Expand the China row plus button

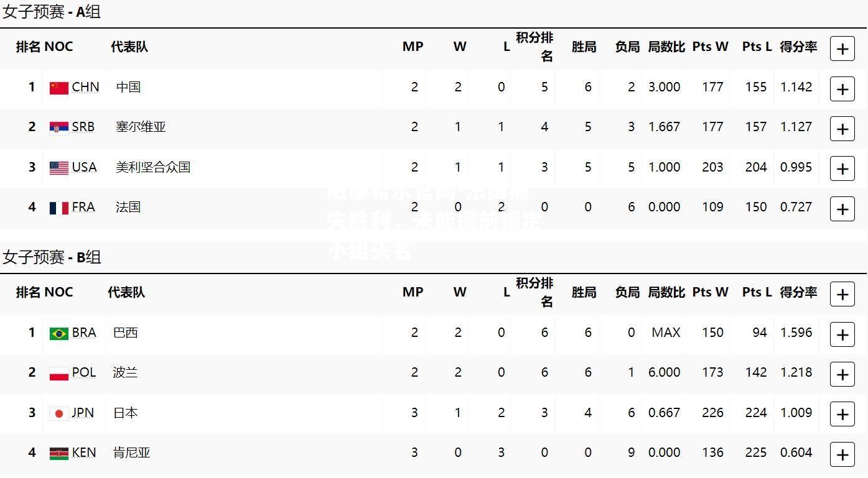pos(842,89)
